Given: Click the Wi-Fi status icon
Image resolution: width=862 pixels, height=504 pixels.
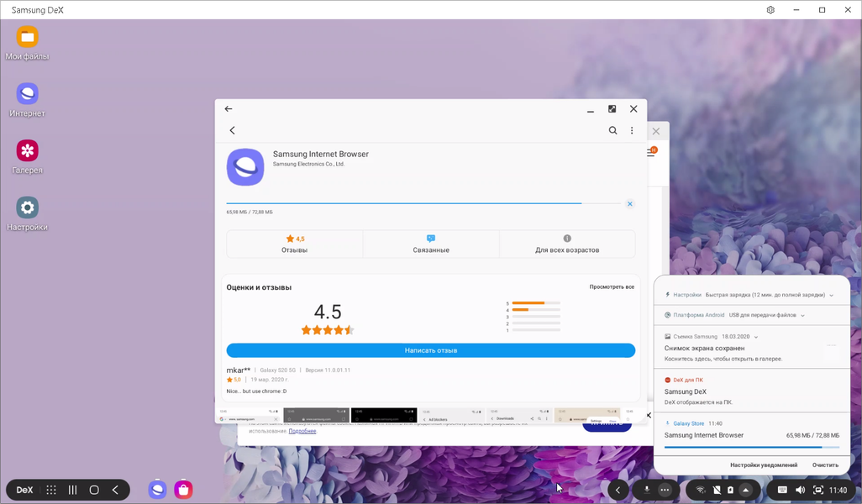Looking at the screenshot, I should [x=701, y=490].
